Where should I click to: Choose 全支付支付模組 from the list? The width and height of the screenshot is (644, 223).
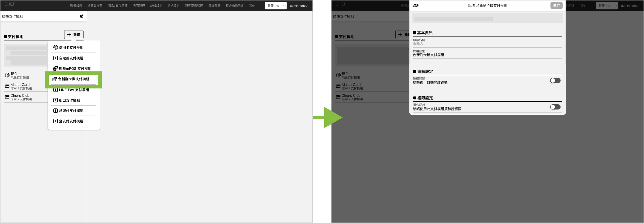click(71, 121)
